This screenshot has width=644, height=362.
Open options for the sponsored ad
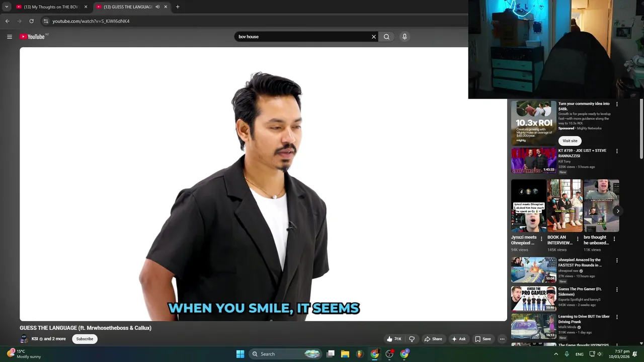point(617,104)
